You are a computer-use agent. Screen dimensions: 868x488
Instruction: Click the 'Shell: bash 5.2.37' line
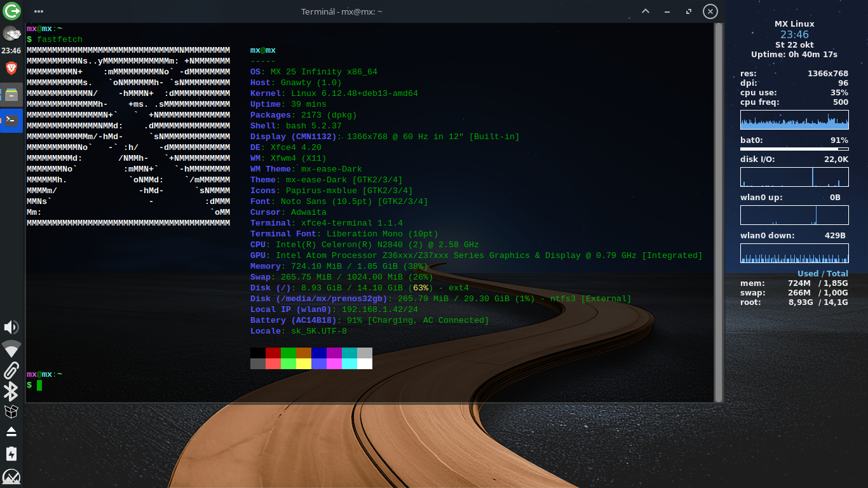pos(296,126)
